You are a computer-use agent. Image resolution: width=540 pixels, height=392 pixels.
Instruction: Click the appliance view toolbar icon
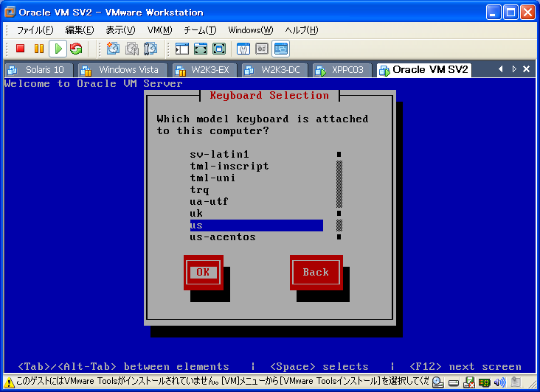tap(262, 49)
